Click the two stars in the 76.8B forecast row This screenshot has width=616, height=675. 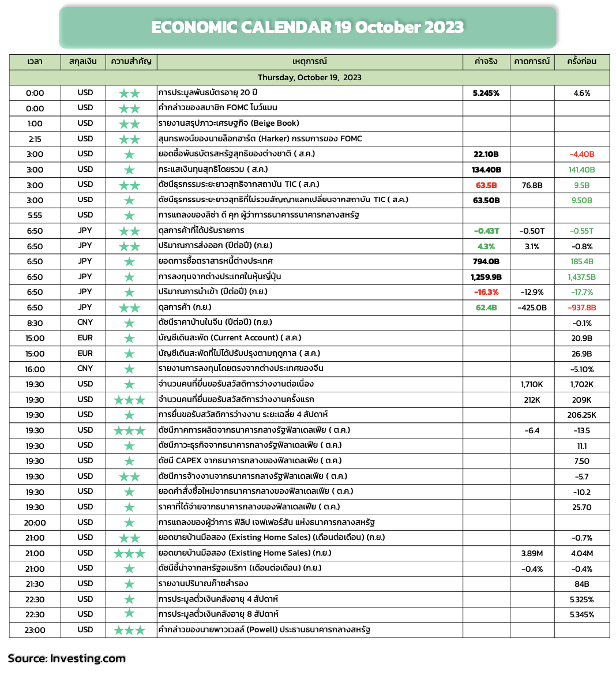click(x=129, y=186)
